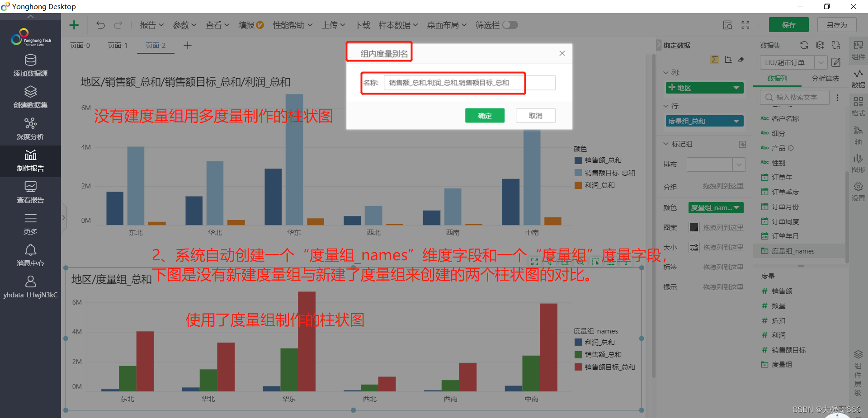Open 查看报告 in left sidebar
The image size is (868, 418).
click(x=30, y=193)
